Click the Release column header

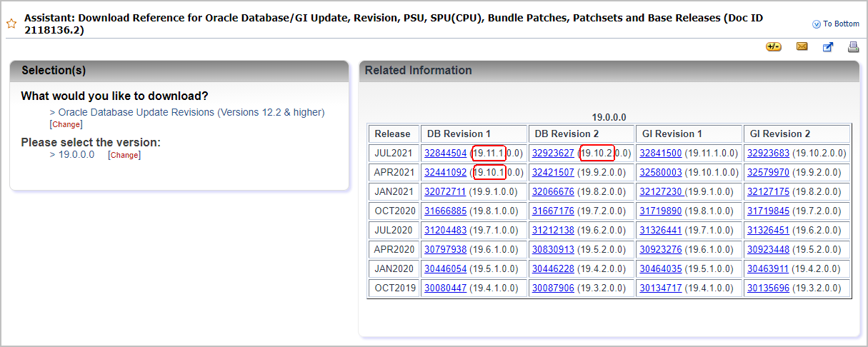click(393, 134)
